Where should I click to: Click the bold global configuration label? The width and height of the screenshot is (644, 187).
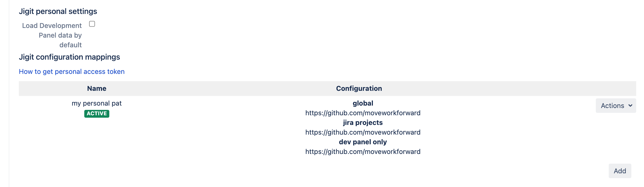tap(363, 103)
